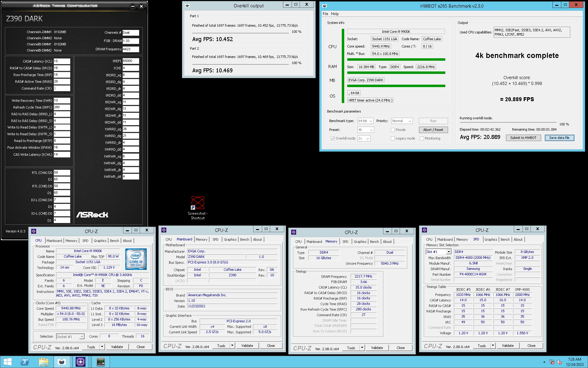
Task: Expand Tools arrow in SPD window
Action: [493, 346]
